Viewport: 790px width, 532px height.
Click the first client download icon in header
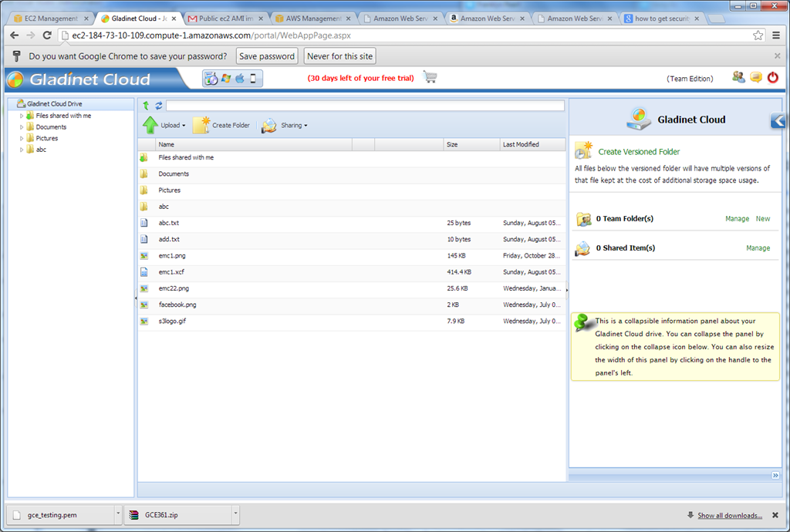point(211,79)
